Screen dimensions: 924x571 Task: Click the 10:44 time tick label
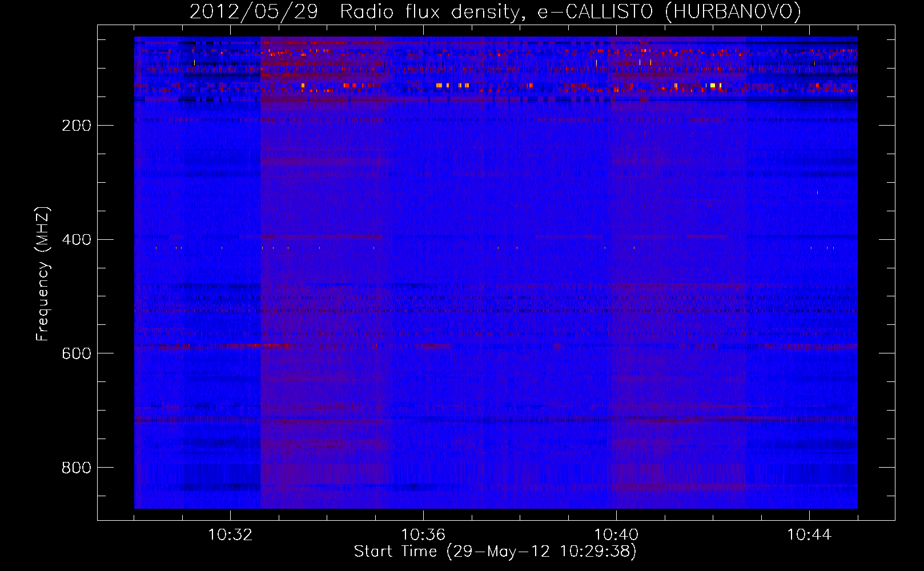click(x=809, y=535)
